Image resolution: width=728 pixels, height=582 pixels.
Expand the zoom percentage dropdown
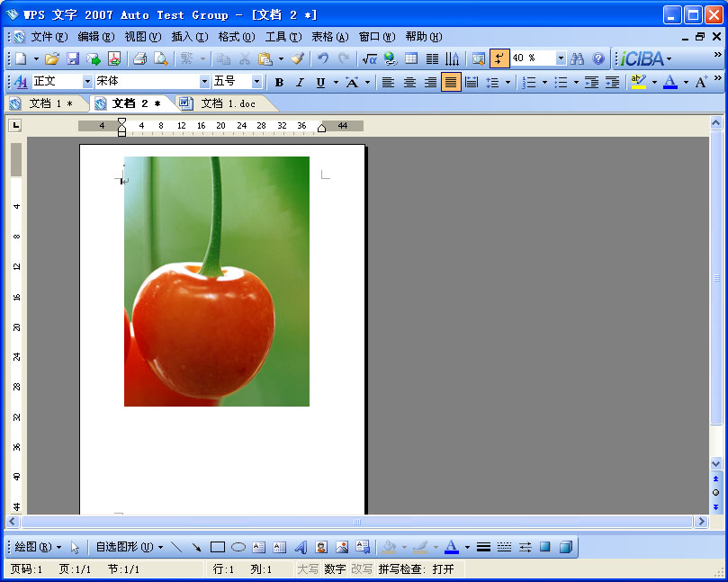tap(561, 58)
